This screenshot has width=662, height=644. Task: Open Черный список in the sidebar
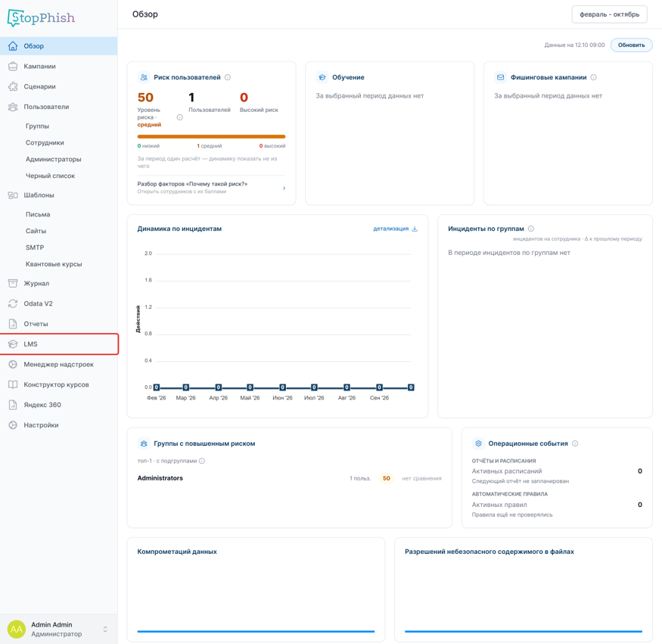(x=50, y=176)
